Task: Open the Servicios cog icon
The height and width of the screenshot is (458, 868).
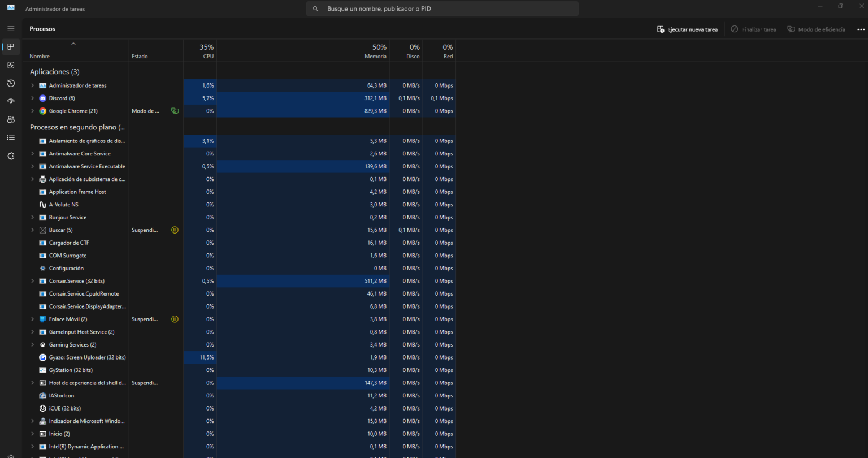Action: tap(10, 155)
